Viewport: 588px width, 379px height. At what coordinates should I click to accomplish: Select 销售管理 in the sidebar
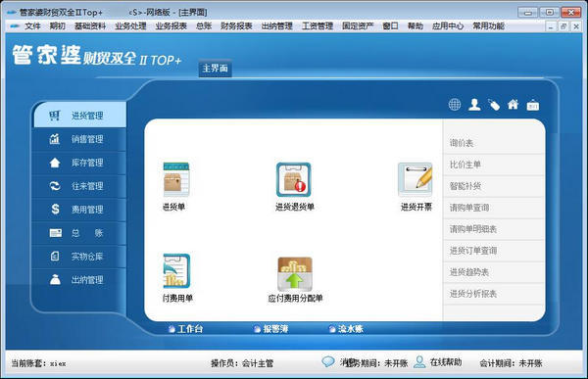79,139
